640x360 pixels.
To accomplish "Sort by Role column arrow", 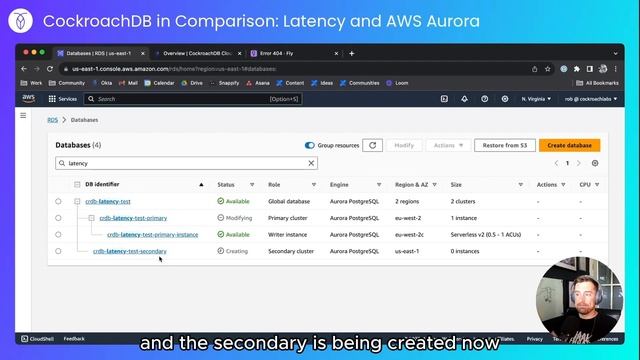I will tap(313, 185).
